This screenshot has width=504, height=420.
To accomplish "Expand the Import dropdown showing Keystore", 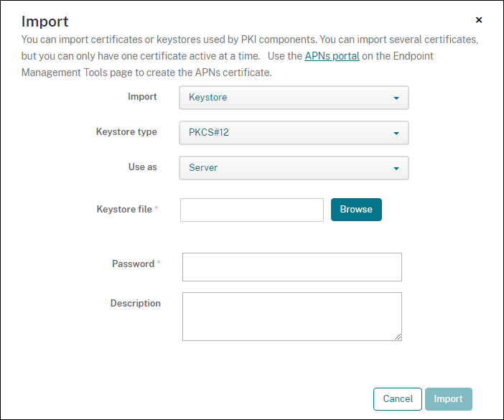I will (294, 98).
